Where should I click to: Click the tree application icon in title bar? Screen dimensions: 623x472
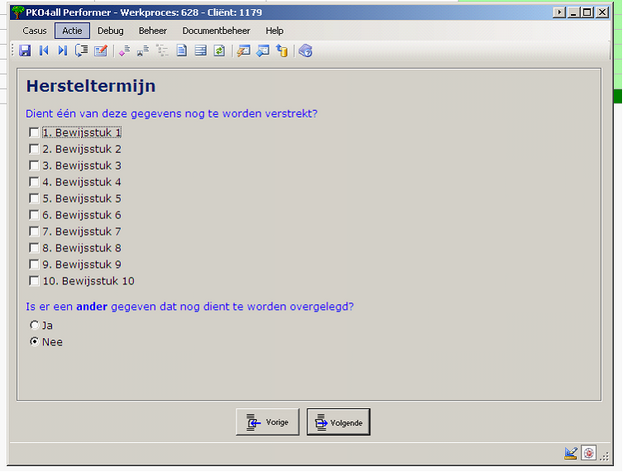[x=17, y=12]
